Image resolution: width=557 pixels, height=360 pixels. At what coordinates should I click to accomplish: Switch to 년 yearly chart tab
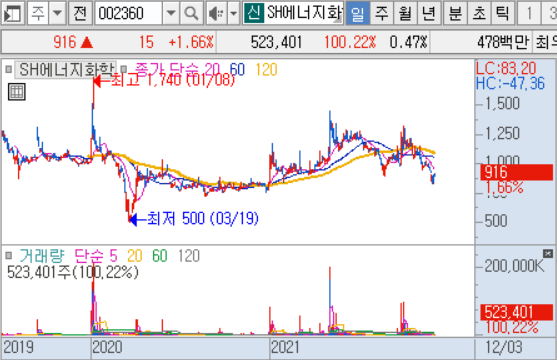pos(429,14)
